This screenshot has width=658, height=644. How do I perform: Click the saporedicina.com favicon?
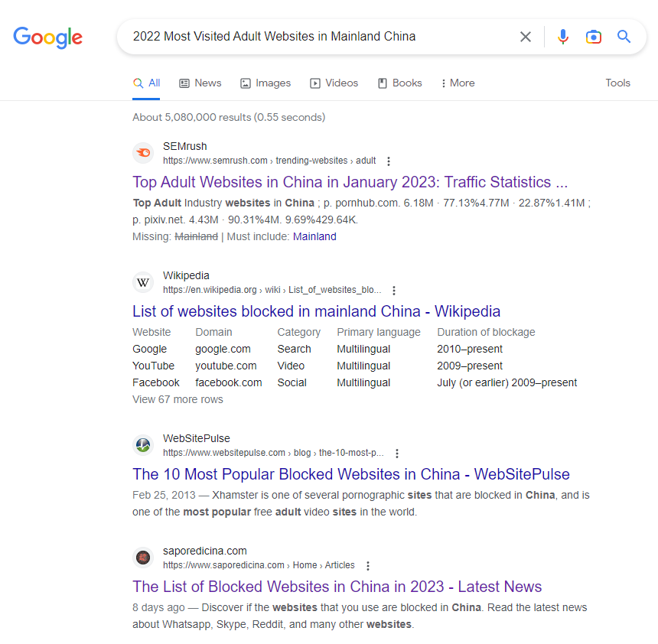tap(143, 557)
